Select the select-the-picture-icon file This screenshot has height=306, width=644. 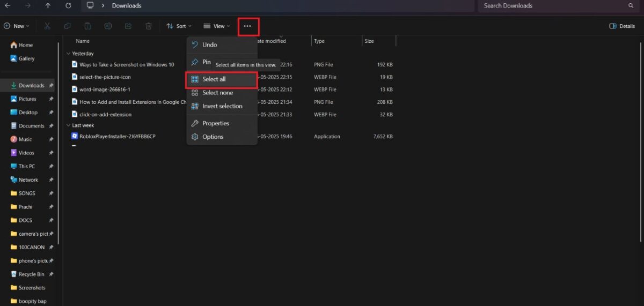(x=105, y=77)
